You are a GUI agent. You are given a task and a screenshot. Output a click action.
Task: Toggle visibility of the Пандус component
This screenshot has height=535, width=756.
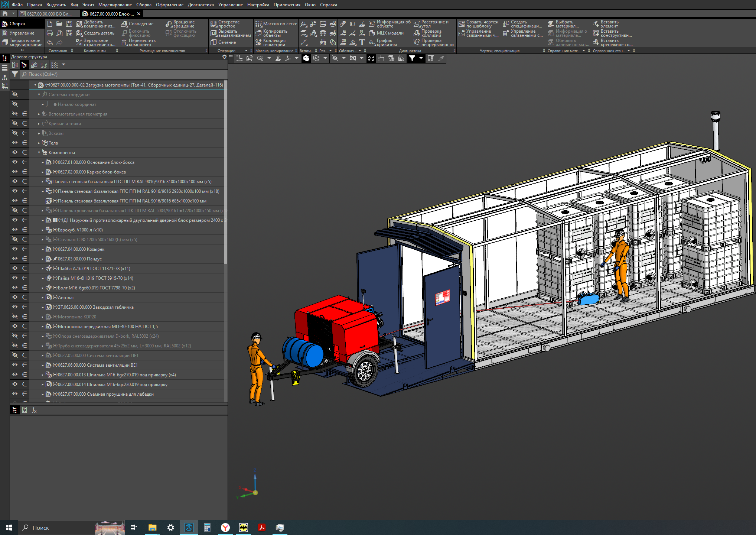15,259
